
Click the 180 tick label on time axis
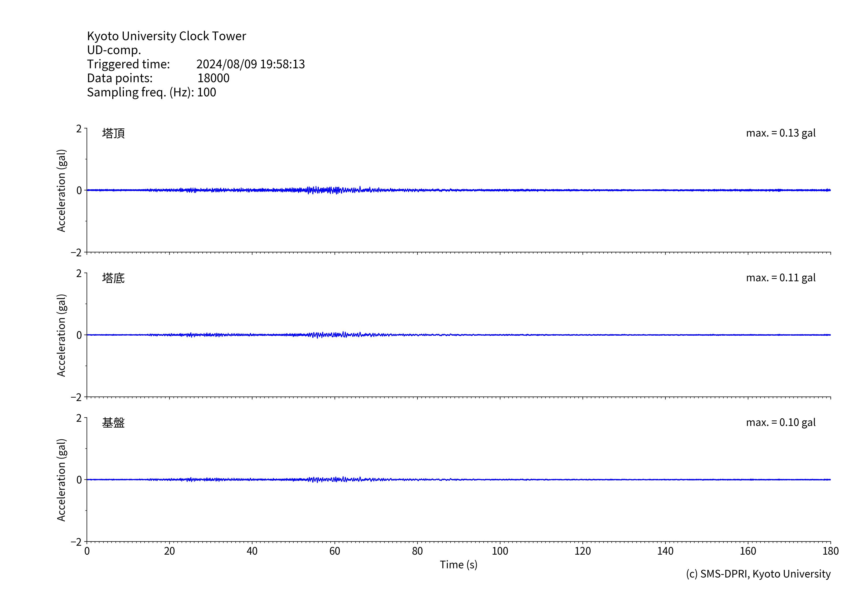(x=830, y=551)
